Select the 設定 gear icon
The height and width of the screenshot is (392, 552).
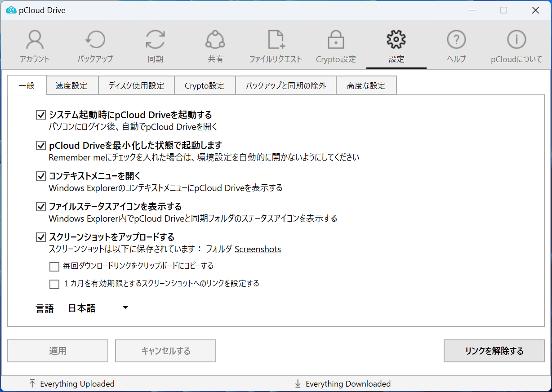(396, 40)
